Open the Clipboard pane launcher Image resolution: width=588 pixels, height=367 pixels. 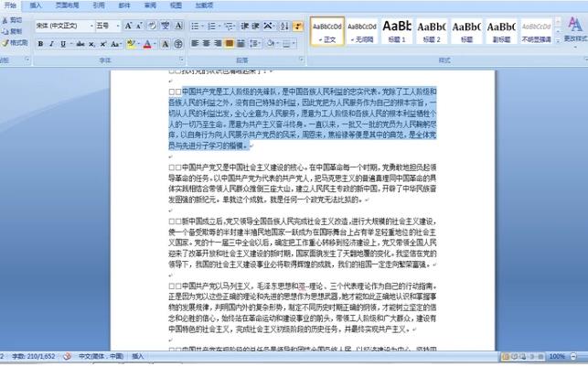point(27,59)
